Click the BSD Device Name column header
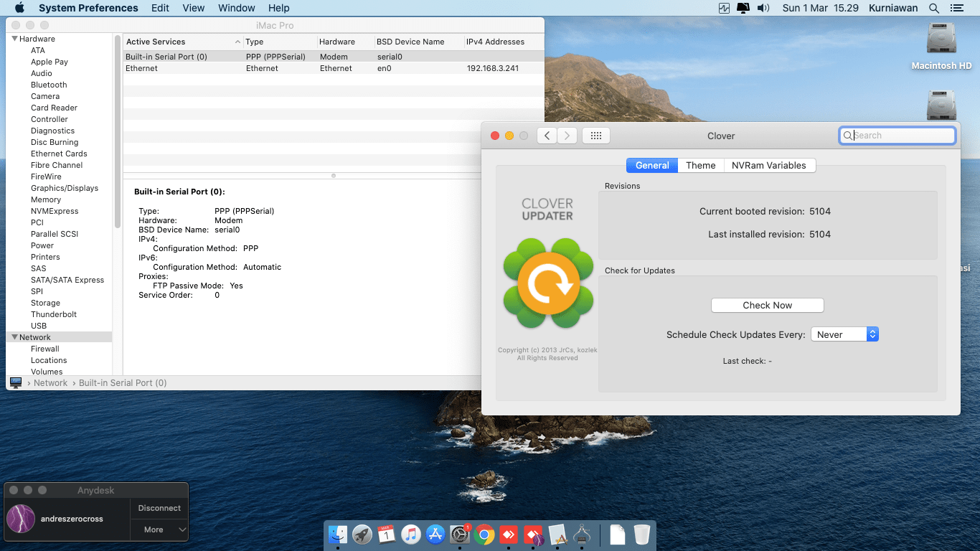 419,42
